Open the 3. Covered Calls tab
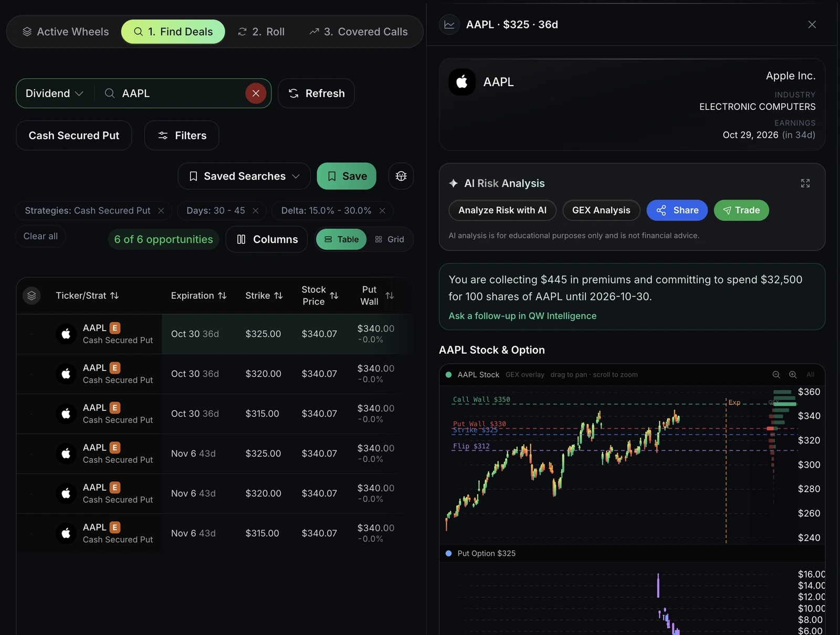 (x=359, y=31)
